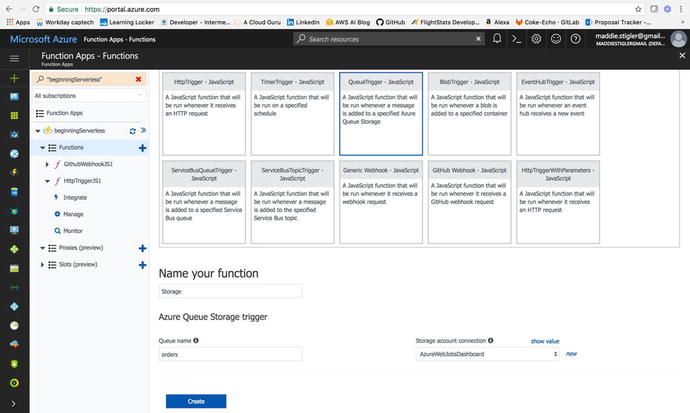The width and height of the screenshot is (690, 413).
Task: Add a new function with plus icon
Action: (142, 147)
